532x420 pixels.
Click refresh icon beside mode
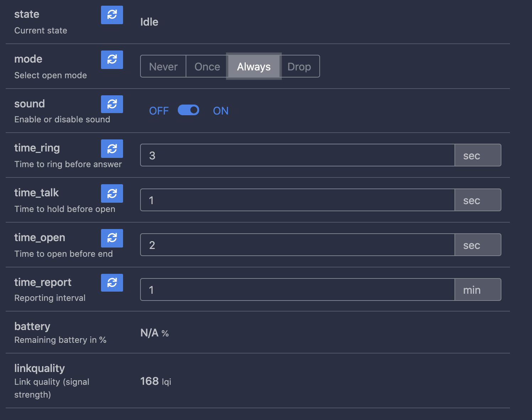(112, 60)
